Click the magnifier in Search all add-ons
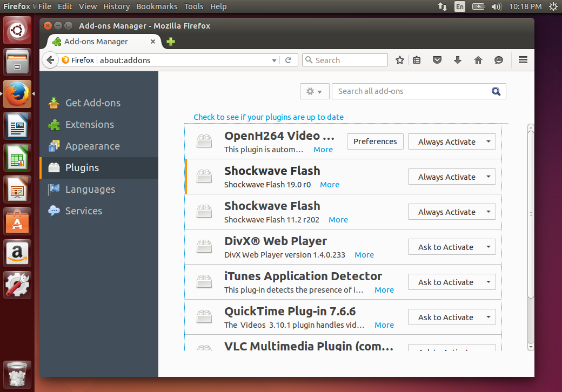This screenshot has width=562, height=392. click(x=496, y=91)
